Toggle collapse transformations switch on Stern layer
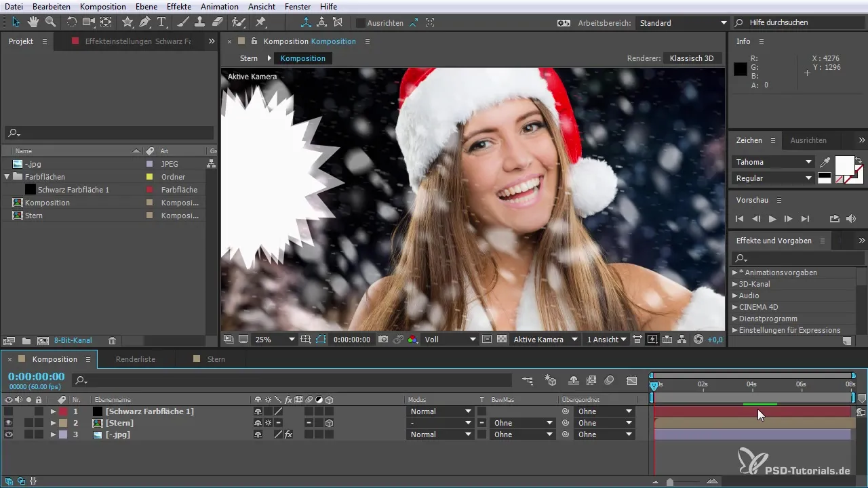This screenshot has width=868, height=488. click(x=268, y=423)
